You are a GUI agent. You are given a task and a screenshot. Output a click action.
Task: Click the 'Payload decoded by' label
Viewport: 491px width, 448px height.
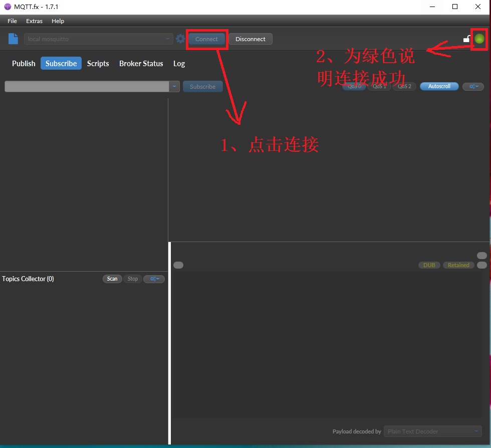coord(357,431)
